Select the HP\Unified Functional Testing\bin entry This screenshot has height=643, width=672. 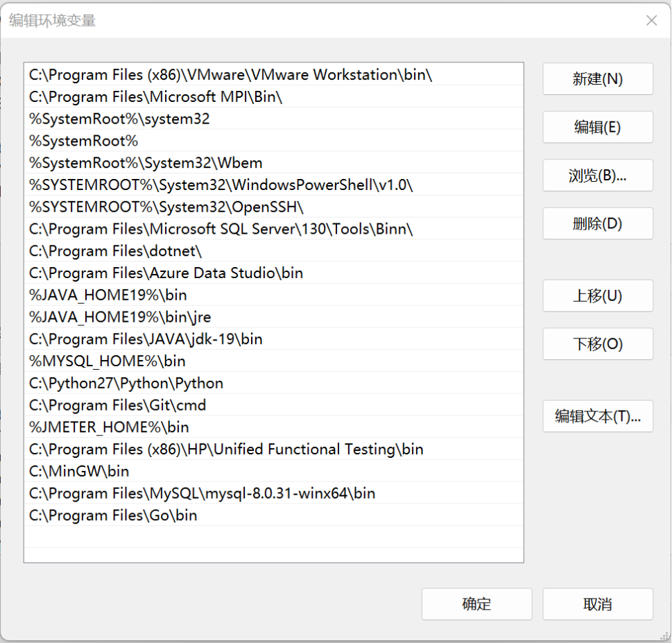[274, 449]
